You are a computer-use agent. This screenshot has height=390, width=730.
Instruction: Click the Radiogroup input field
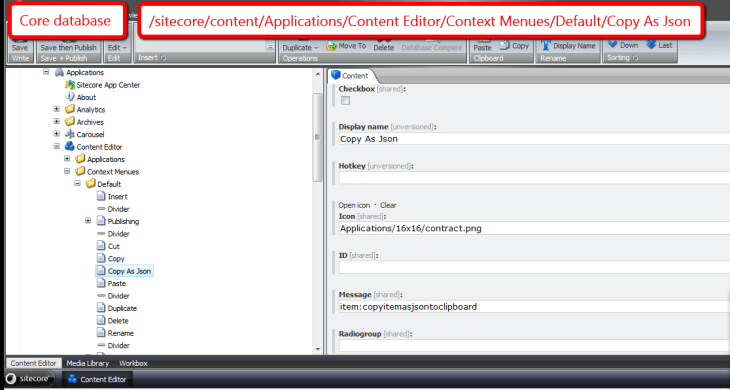pos(534,345)
